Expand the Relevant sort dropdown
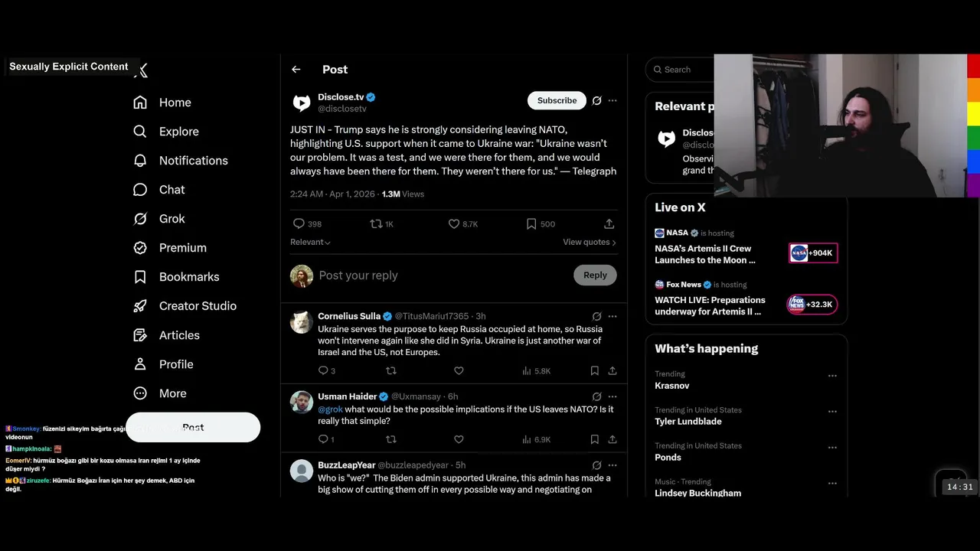 tap(310, 242)
